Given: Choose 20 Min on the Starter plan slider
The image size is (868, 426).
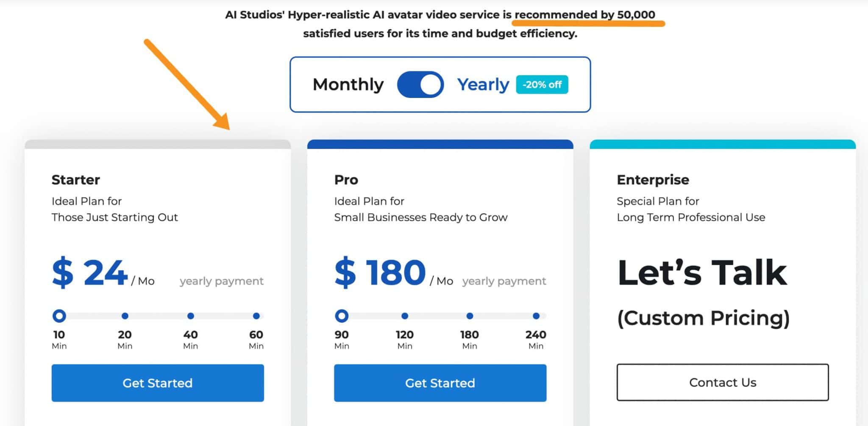Looking at the screenshot, I should point(125,316).
